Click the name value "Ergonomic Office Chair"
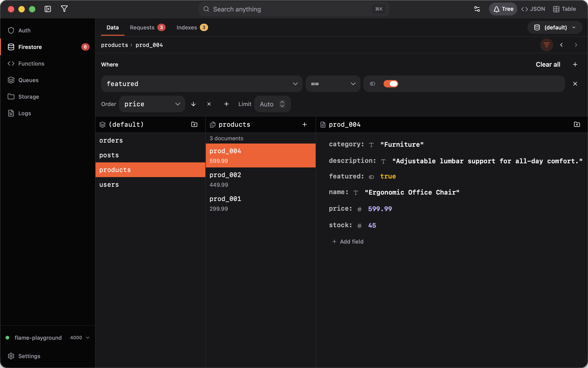The width and height of the screenshot is (588, 368). pos(412,192)
